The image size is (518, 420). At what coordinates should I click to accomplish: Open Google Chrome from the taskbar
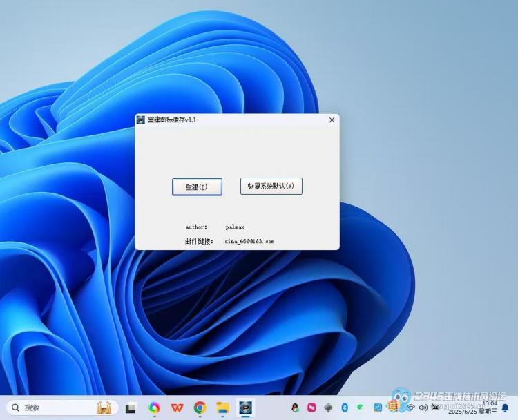point(200,408)
